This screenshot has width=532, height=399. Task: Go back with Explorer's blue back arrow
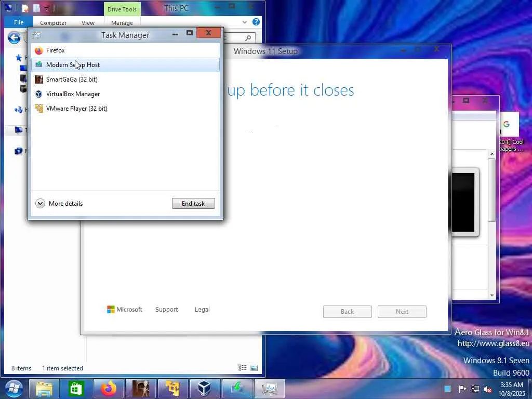[x=14, y=37]
